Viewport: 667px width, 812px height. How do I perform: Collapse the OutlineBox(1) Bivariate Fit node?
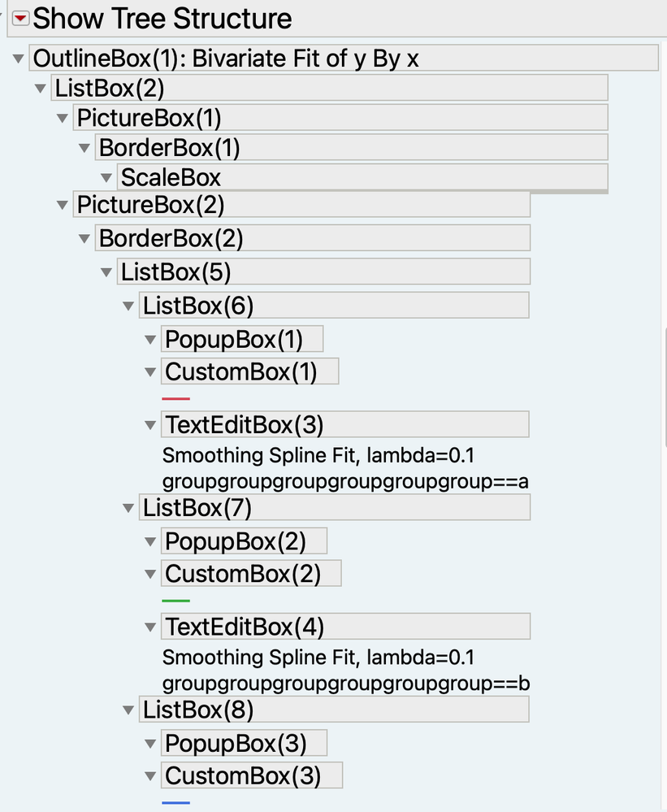click(x=19, y=59)
